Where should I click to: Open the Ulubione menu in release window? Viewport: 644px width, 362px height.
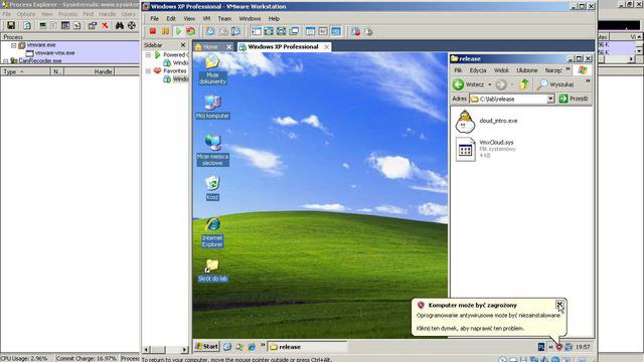[527, 70]
